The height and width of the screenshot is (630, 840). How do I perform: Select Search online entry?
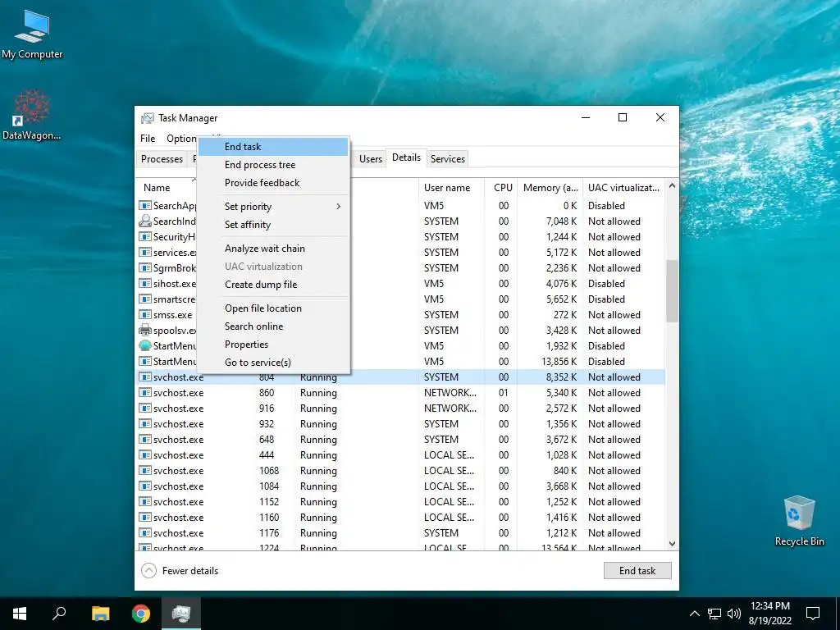(x=273, y=326)
